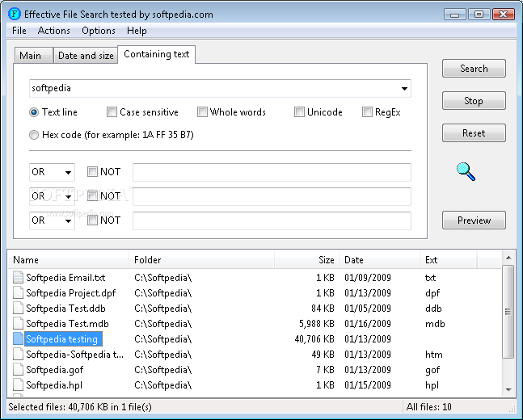The height and width of the screenshot is (420, 523).
Task: Sort results by the Name column header
Action: 69,259
